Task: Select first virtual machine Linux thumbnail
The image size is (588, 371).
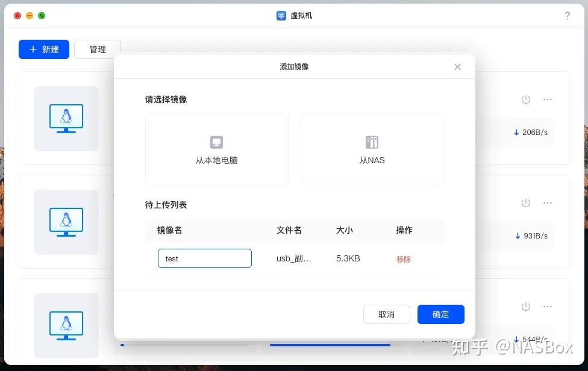Action: pyautogui.click(x=66, y=119)
